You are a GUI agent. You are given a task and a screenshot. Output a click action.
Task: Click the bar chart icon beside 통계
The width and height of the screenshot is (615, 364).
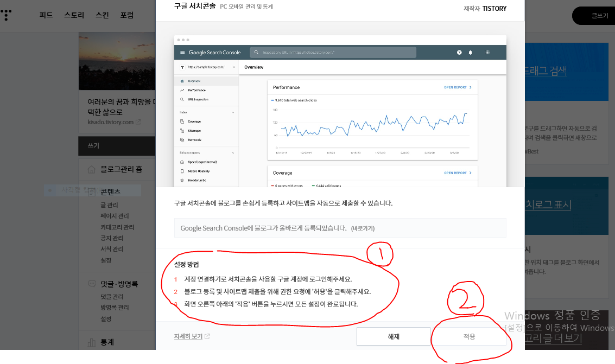click(91, 342)
